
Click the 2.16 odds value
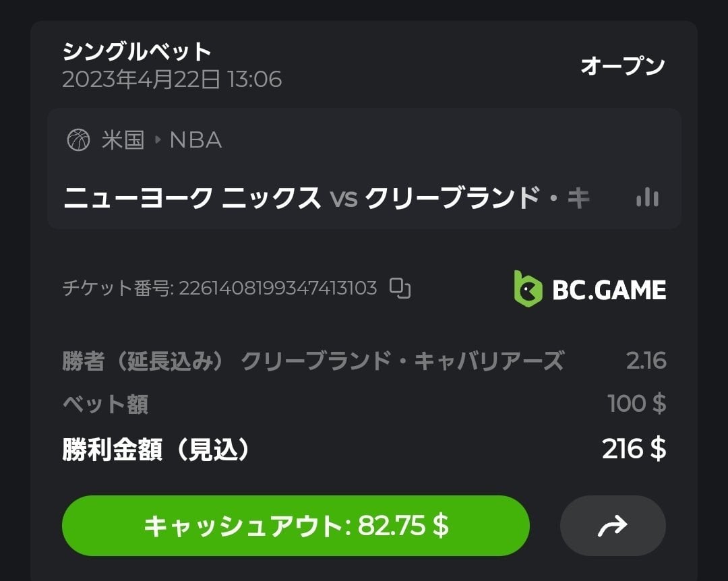[x=646, y=361]
